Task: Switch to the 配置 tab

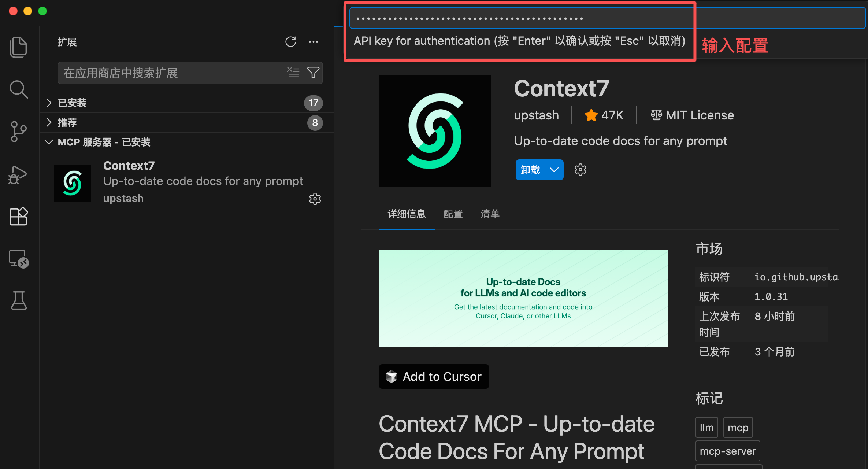Action: 453,214
